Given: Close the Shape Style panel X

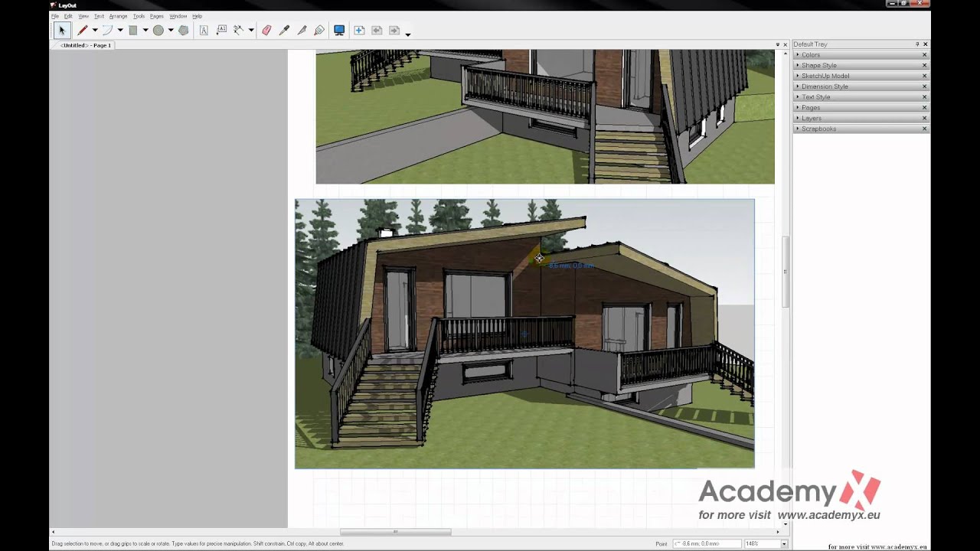Looking at the screenshot, I should click(x=924, y=65).
